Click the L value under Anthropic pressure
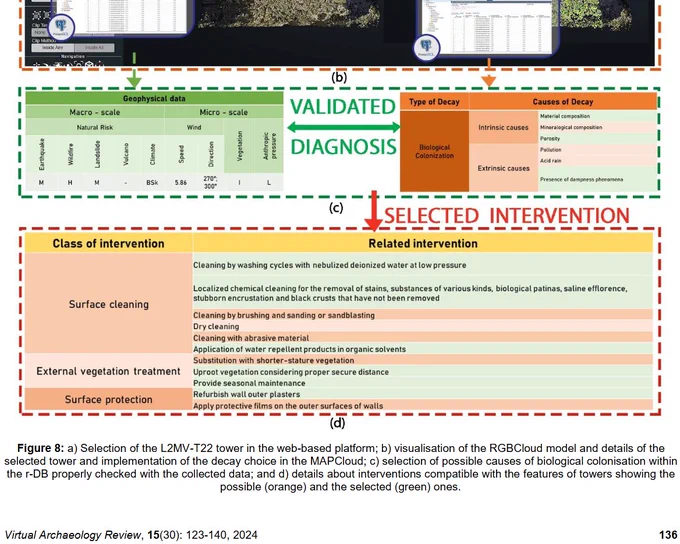The height and width of the screenshot is (544, 680). pyautogui.click(x=269, y=183)
